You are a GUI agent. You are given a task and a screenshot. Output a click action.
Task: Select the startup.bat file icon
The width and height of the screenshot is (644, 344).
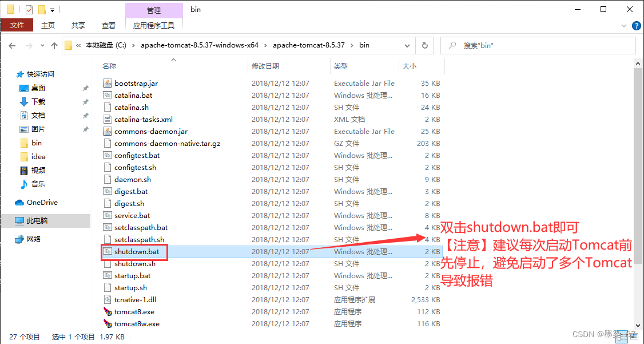pyautogui.click(x=107, y=275)
